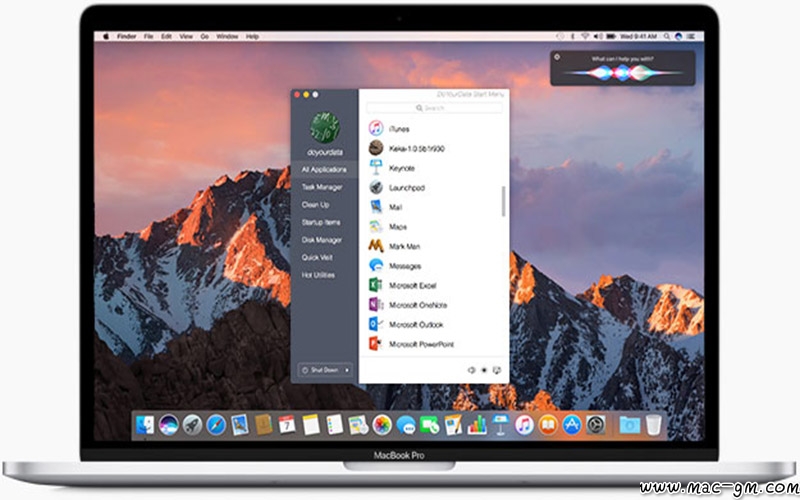Image resolution: width=800 pixels, height=500 pixels.
Task: Select Quick Visit in sidebar
Action: (x=317, y=258)
